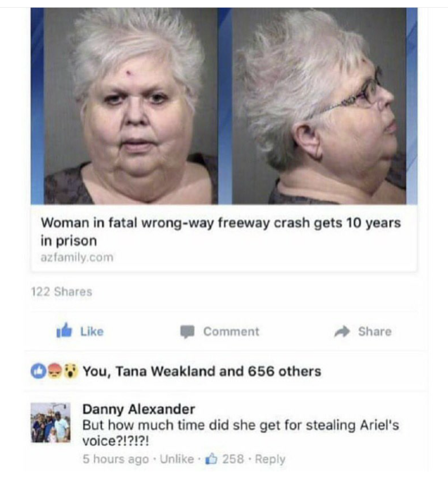Image resolution: width=448 pixels, height=478 pixels.
Task: Unlike Danny Alexander's comment
Action: pyautogui.click(x=177, y=459)
